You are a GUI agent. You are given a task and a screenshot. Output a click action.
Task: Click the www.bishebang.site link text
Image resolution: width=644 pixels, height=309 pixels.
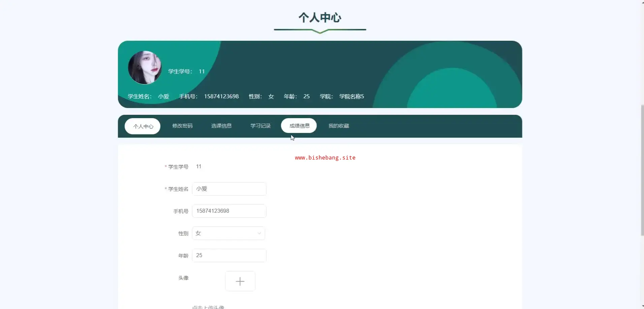tap(325, 158)
